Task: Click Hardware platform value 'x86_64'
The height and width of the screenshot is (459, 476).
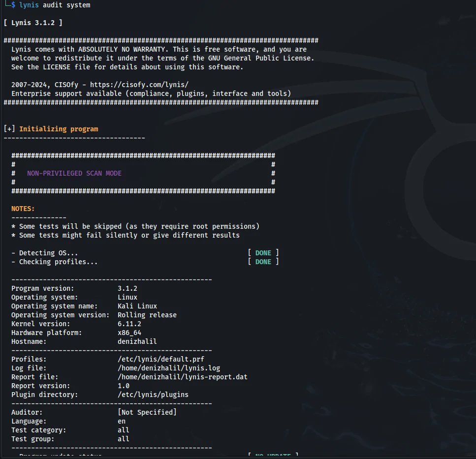Action: (129, 333)
